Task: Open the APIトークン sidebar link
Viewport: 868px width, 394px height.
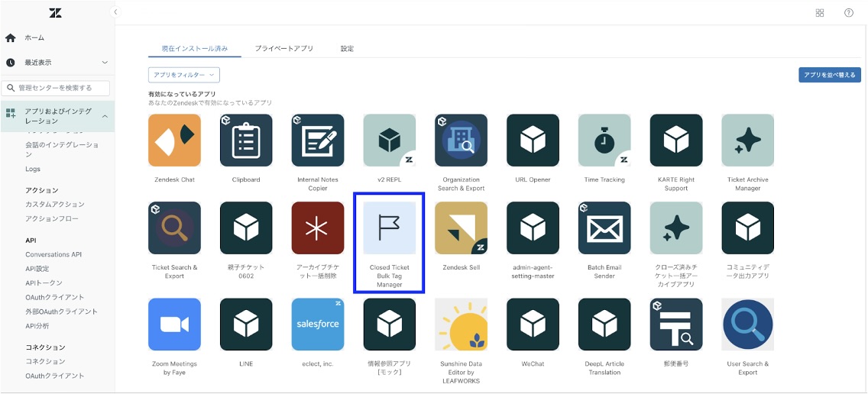Action: tap(44, 283)
